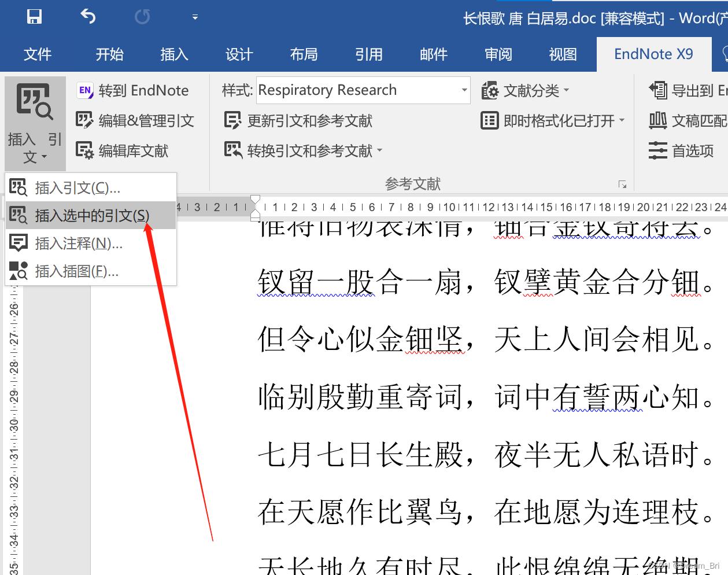Viewport: 728px width, 575px height.
Task: Switch to the 邮件 ribbon tab
Action: [434, 54]
